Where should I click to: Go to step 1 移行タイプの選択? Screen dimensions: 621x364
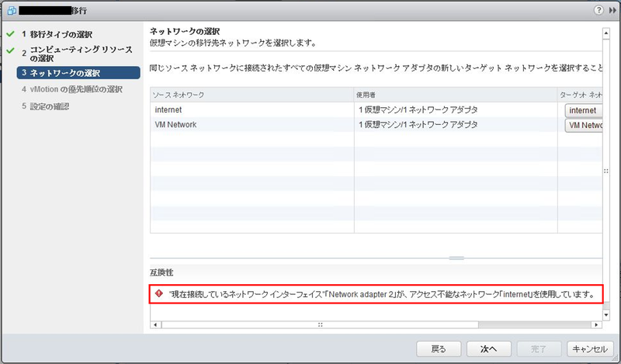[61, 34]
